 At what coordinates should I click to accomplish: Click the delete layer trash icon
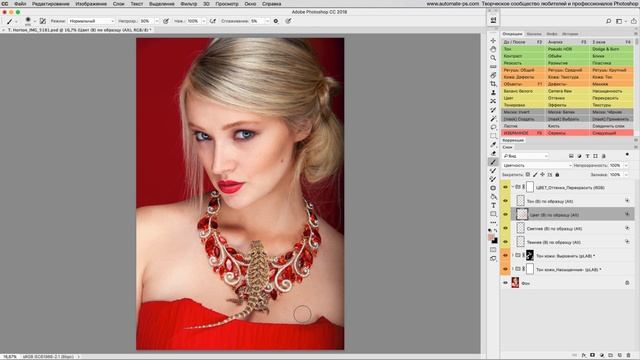point(628,356)
